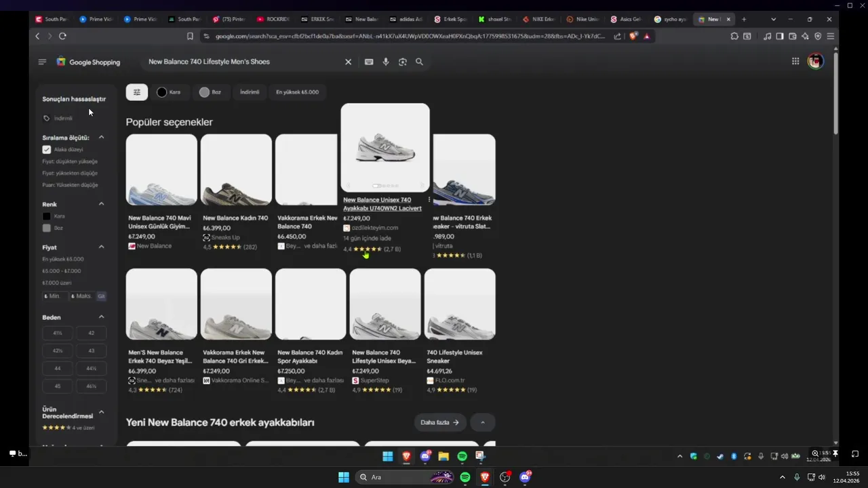868x488 pixels.
Task: Open New Balance Unisex 740 U740WN2 Lacivert link
Action: point(382,204)
